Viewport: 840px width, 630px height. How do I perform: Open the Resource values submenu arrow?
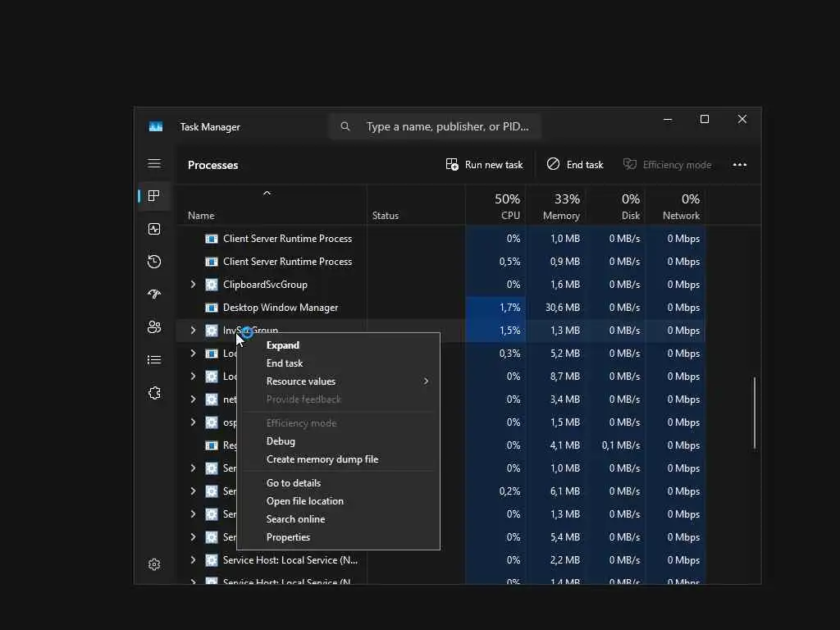[x=426, y=381]
